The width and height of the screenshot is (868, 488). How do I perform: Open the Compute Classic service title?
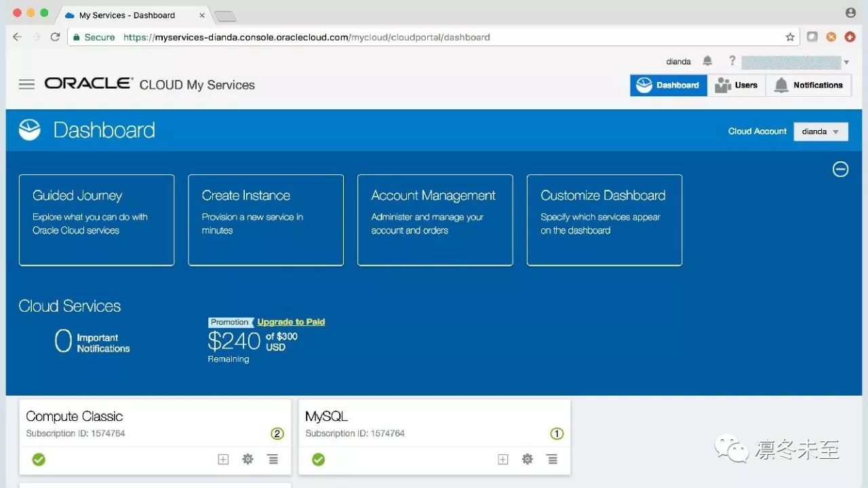[x=75, y=416]
